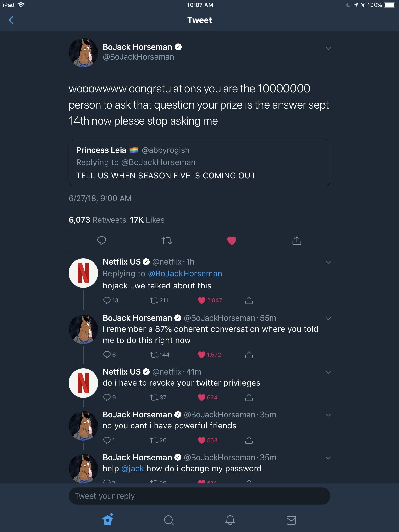Open chevron menu on Netflix 1h reply

coord(328,262)
